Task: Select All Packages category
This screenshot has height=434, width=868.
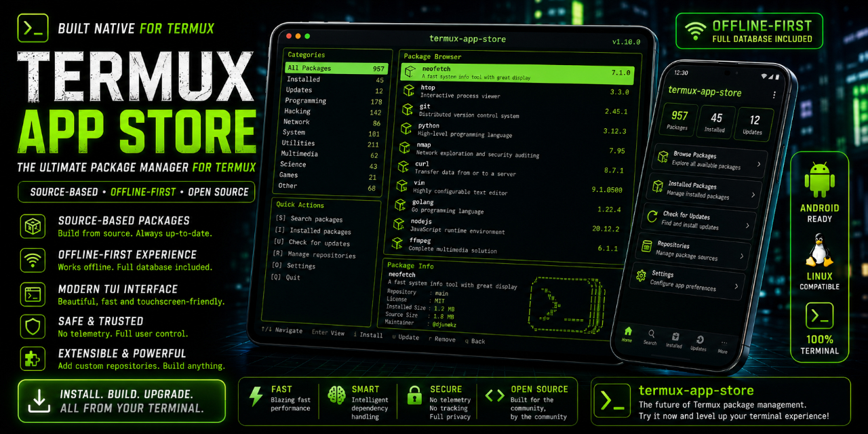Action: pos(336,68)
